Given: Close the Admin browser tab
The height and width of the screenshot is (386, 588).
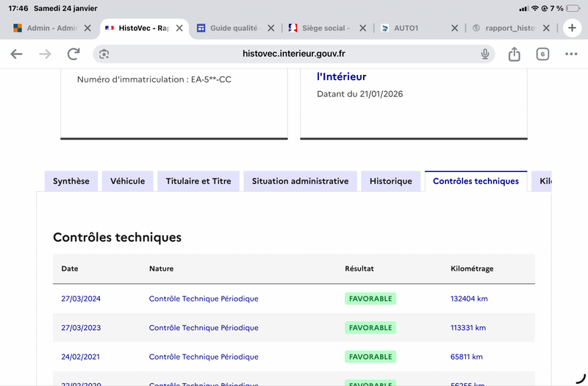Looking at the screenshot, I should point(87,28).
